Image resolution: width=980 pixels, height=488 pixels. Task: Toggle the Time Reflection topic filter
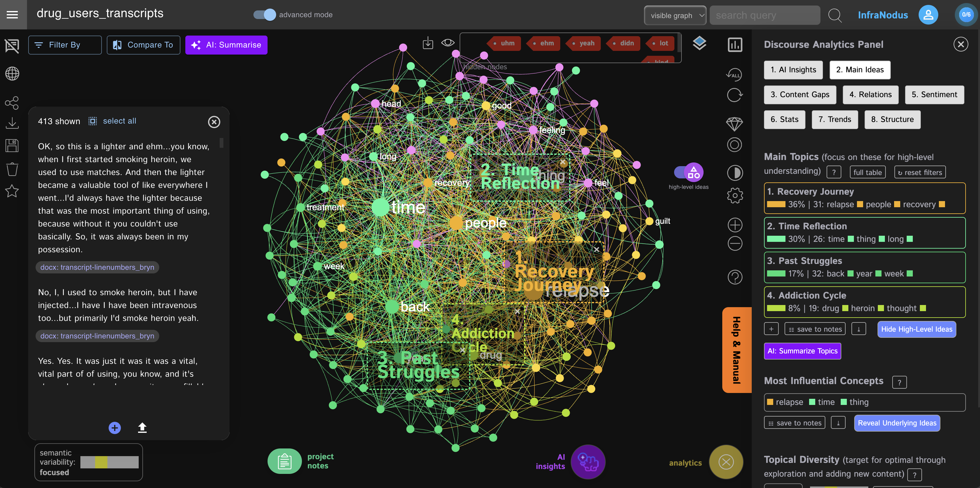tap(864, 233)
